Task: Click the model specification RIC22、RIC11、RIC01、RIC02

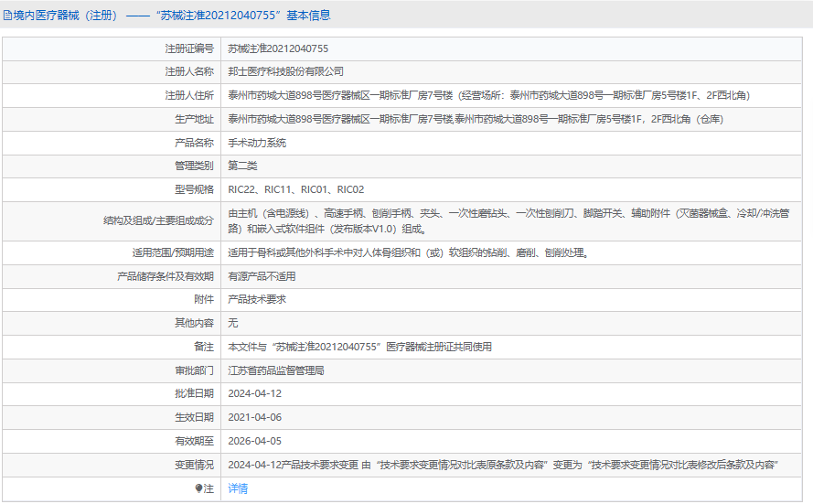Action: pyautogui.click(x=295, y=189)
